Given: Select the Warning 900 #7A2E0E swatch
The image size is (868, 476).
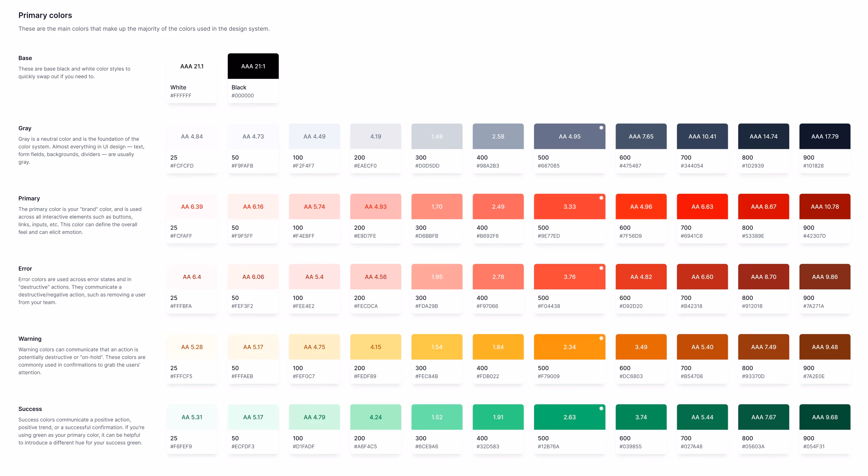Looking at the screenshot, I should pyautogui.click(x=825, y=347).
